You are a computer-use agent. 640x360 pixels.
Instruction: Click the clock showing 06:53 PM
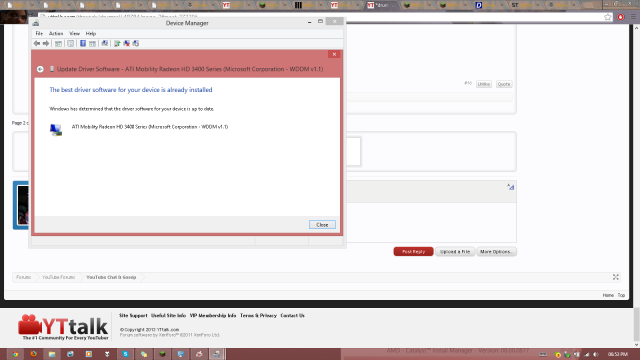pyautogui.click(x=618, y=354)
